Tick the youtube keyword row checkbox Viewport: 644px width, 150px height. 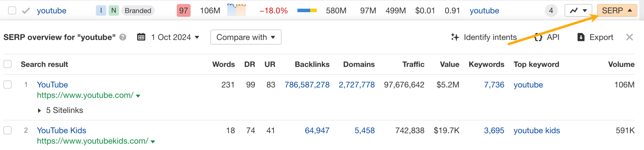[12, 11]
